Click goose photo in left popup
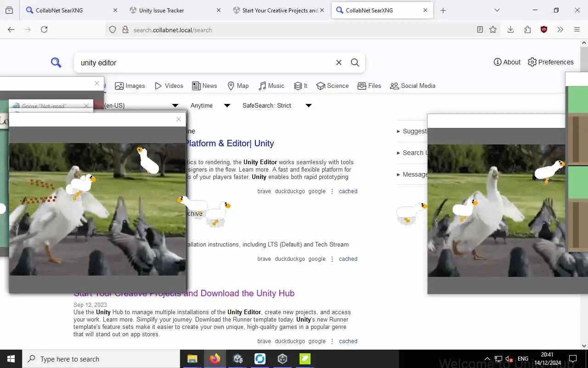The width and height of the screenshot is (588, 368). pyautogui.click(x=97, y=209)
